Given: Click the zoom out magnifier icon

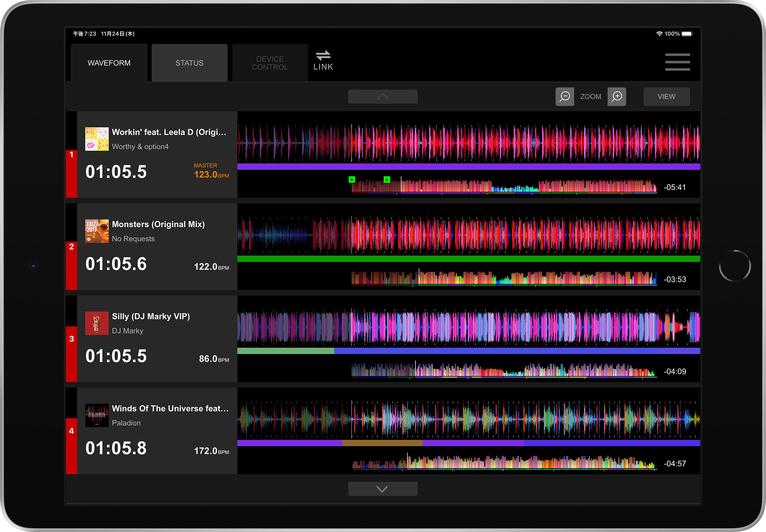Looking at the screenshot, I should (564, 96).
